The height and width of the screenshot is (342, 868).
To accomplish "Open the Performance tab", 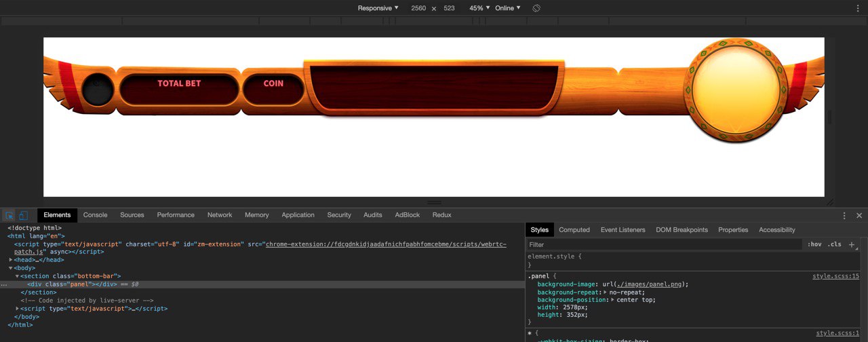I will [176, 215].
